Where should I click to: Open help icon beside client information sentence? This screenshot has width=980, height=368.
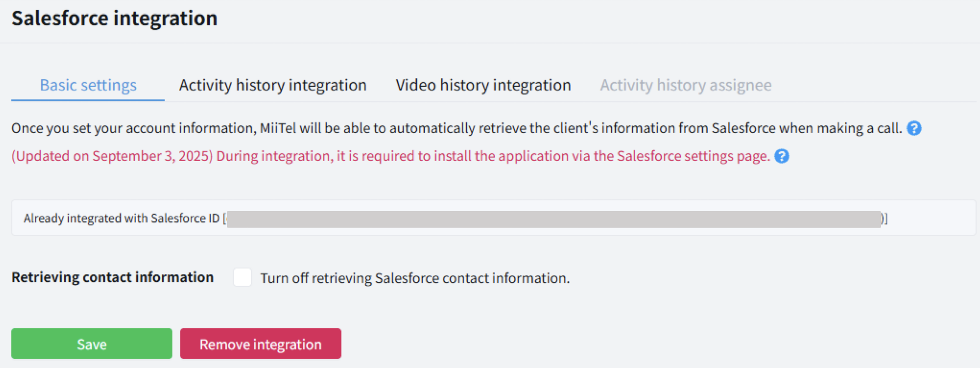914,128
